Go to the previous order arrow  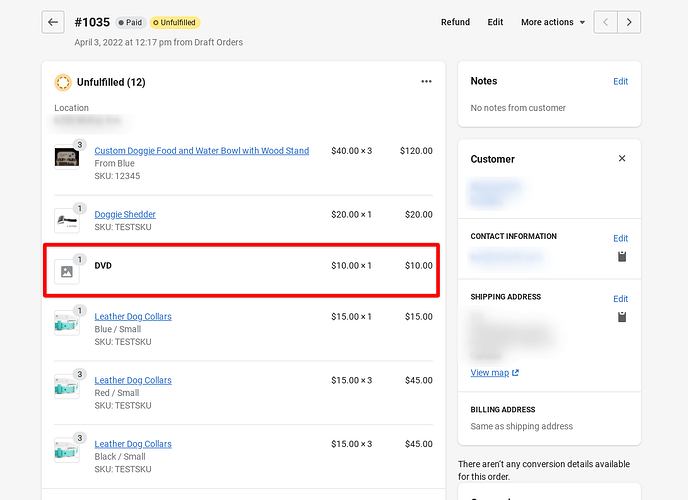(x=606, y=22)
